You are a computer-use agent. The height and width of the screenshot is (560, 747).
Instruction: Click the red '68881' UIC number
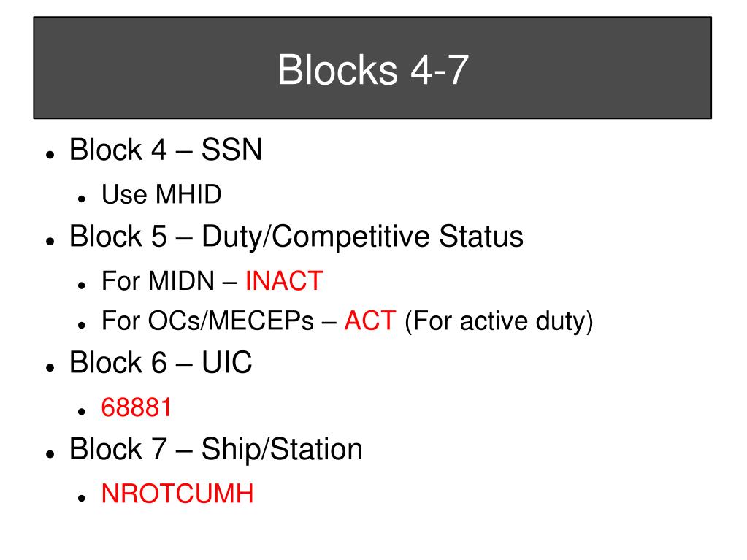pos(137,407)
